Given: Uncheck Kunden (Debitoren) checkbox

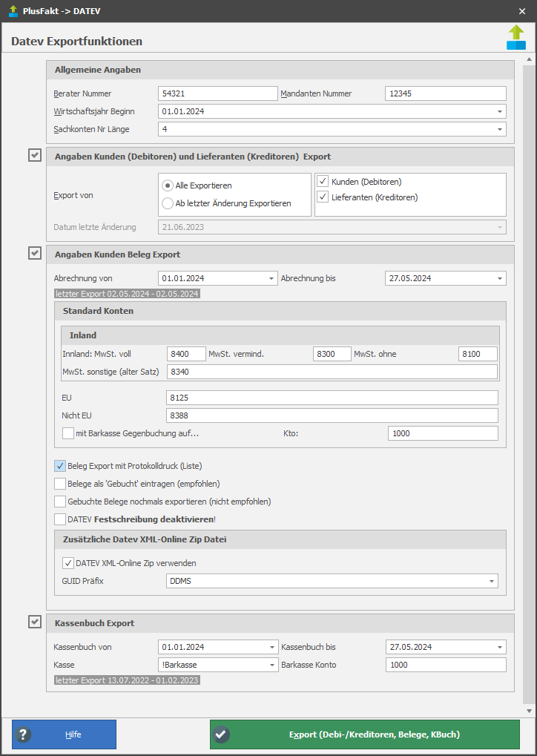Looking at the screenshot, I should [x=323, y=182].
